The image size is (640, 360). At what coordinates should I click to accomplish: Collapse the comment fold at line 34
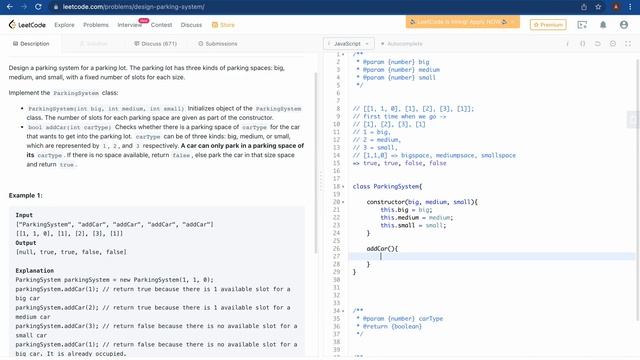pos(343,311)
